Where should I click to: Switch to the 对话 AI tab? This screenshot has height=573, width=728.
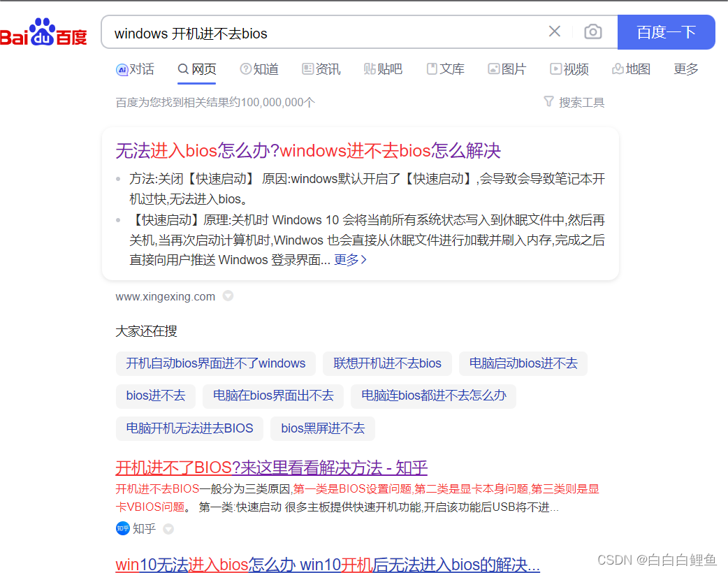click(135, 69)
